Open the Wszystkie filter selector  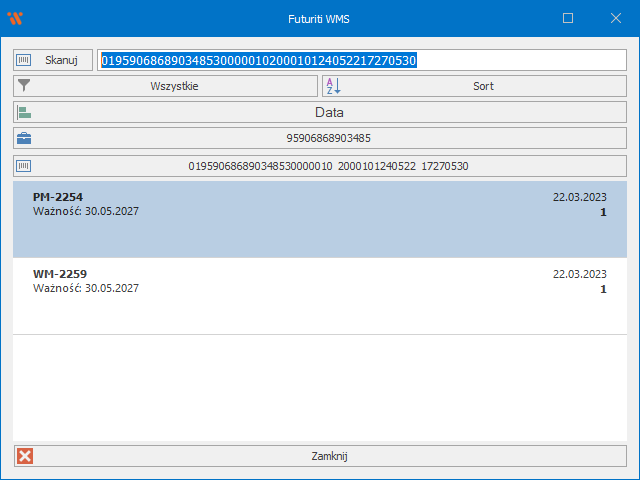point(174,86)
